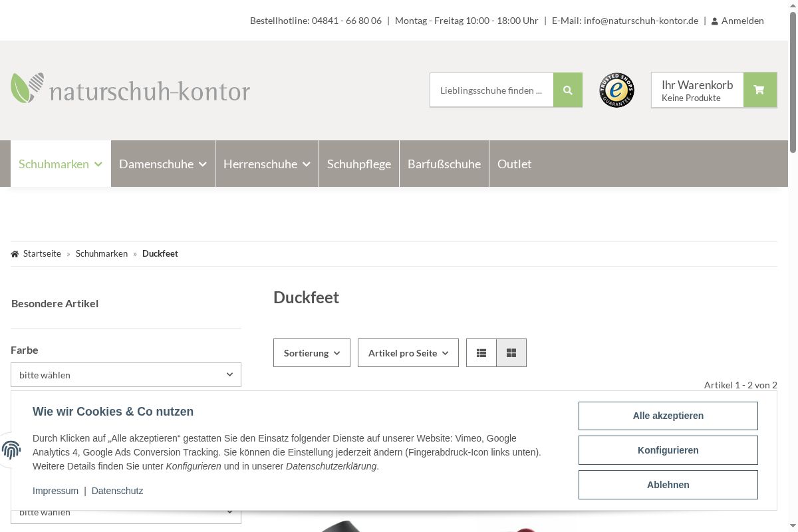The width and height of the screenshot is (798, 532).
Task: Go to Schuhmarken in breadcrumb
Action: [x=102, y=254]
